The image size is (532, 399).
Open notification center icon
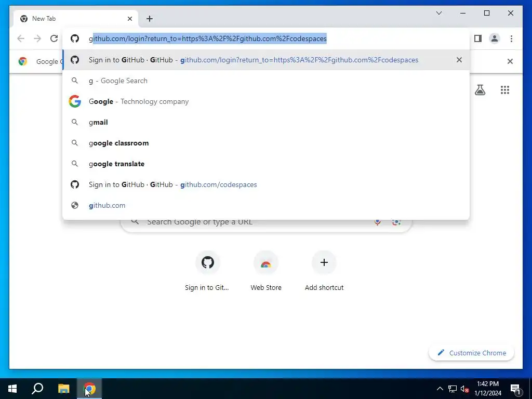(516, 389)
